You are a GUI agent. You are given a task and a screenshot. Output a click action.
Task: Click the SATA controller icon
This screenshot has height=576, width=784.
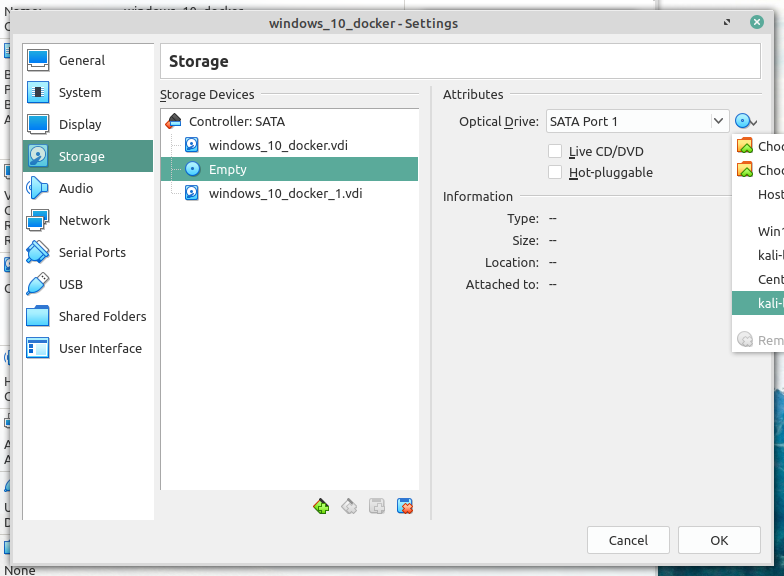tap(174, 122)
